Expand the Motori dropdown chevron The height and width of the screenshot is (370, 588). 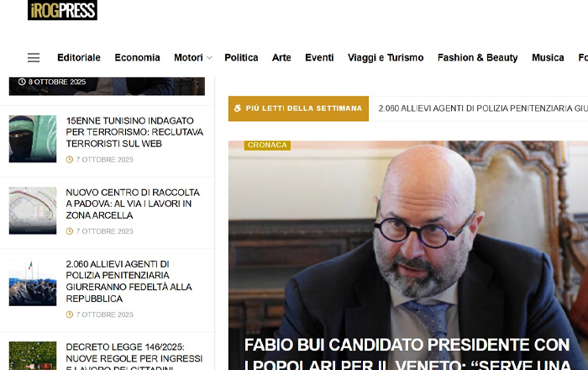(x=209, y=58)
